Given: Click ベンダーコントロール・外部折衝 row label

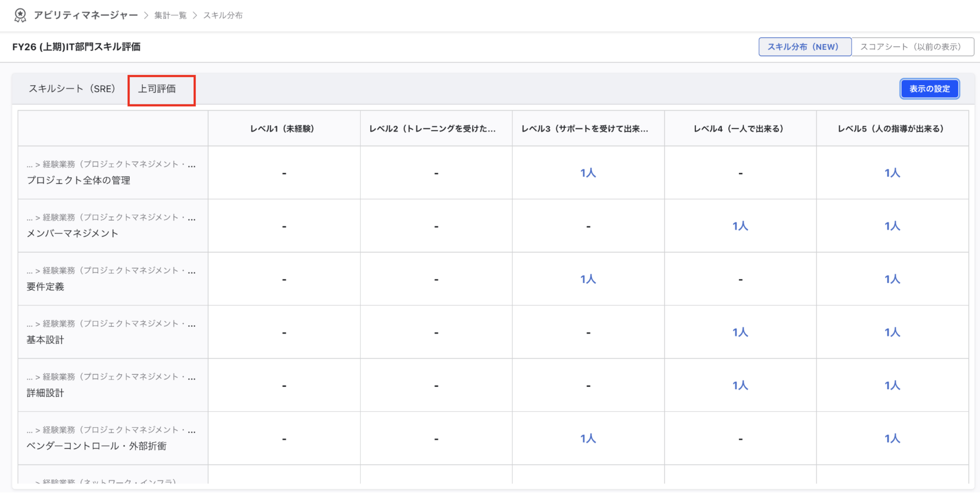Looking at the screenshot, I should [97, 446].
